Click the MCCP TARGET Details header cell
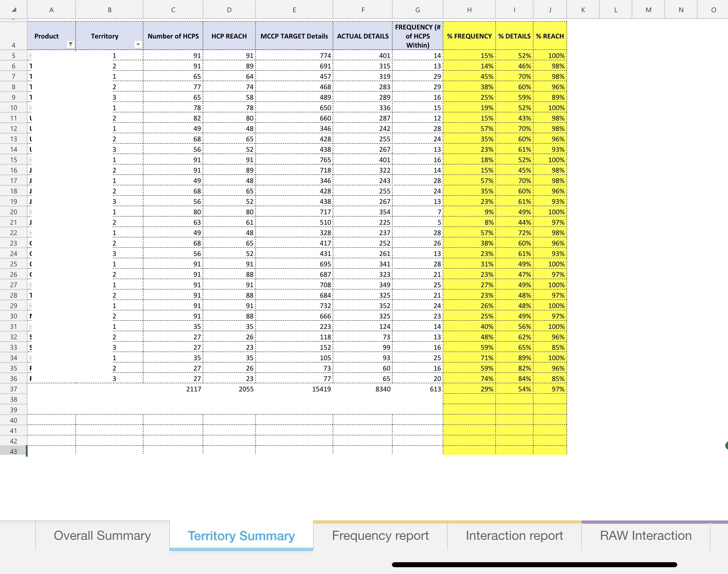The image size is (728, 574). (294, 36)
